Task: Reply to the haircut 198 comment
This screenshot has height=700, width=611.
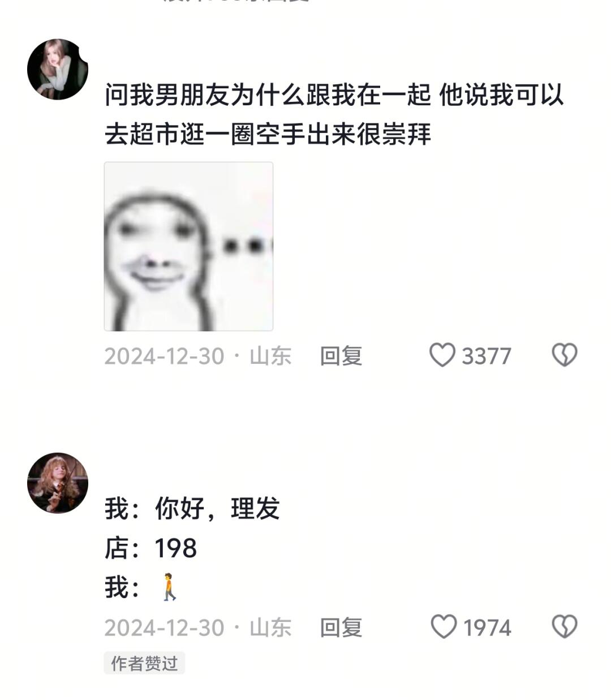Action: tap(341, 628)
